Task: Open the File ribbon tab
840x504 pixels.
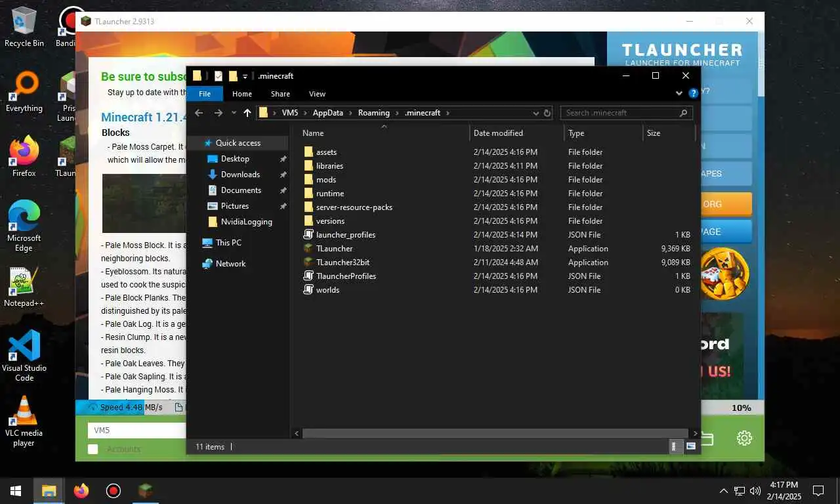Action: click(205, 94)
